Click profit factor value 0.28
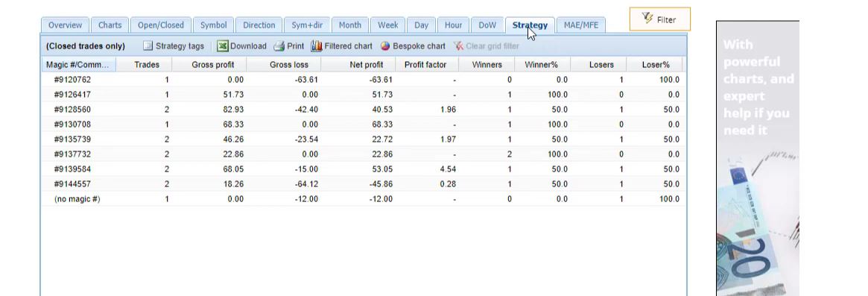868x296 pixels. click(448, 184)
